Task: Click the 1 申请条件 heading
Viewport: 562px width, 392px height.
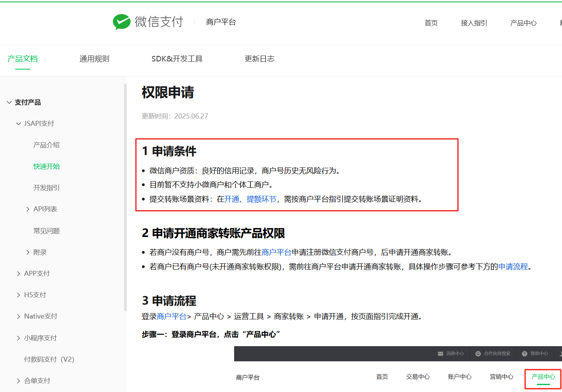Action: point(169,151)
